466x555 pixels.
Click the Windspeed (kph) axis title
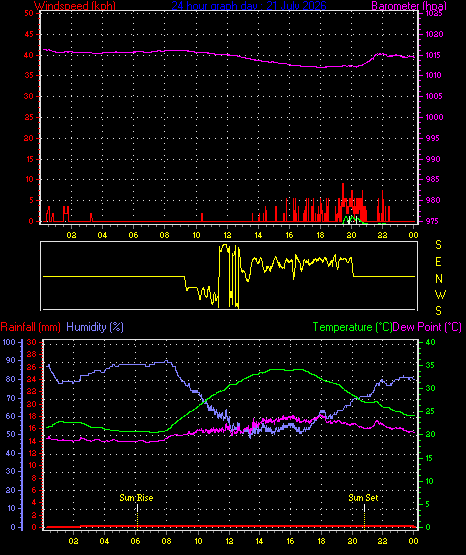[x=75, y=6]
